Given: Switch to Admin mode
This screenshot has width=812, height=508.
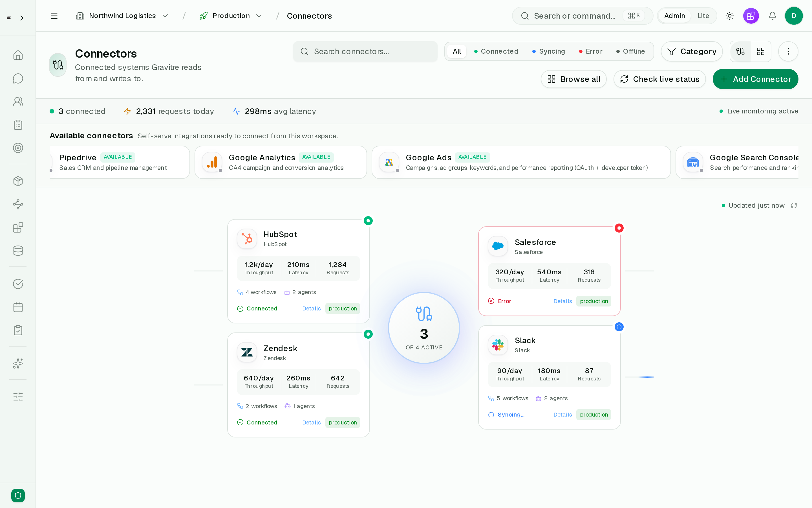Looking at the screenshot, I should pyautogui.click(x=674, y=16).
